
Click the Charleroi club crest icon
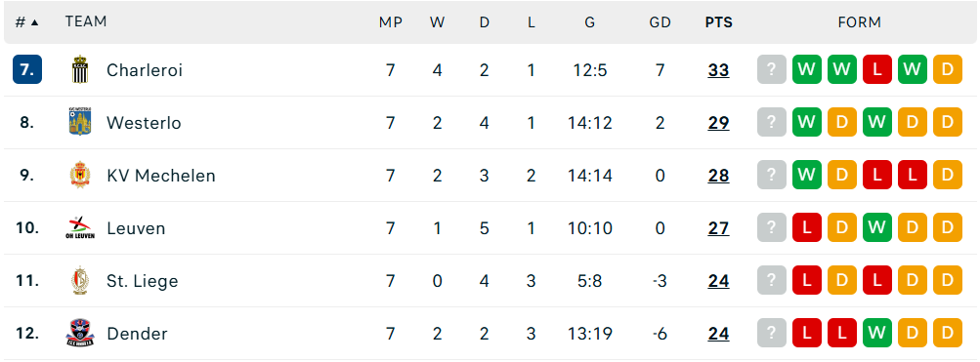80,70
